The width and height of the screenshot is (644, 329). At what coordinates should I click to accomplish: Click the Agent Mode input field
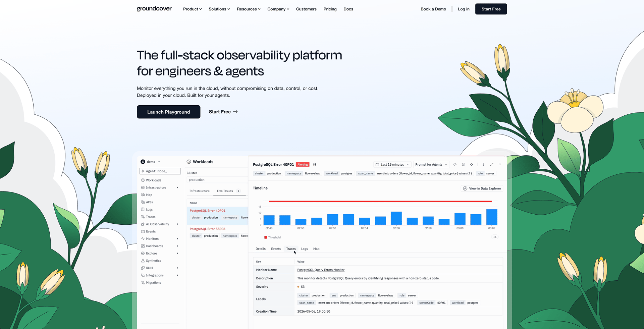(160, 171)
